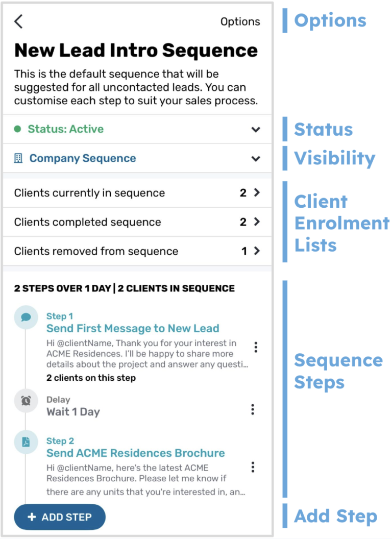Screen dimensions: 392x539
Task: Click the brochure document icon on Step 2
Action: click(x=25, y=441)
